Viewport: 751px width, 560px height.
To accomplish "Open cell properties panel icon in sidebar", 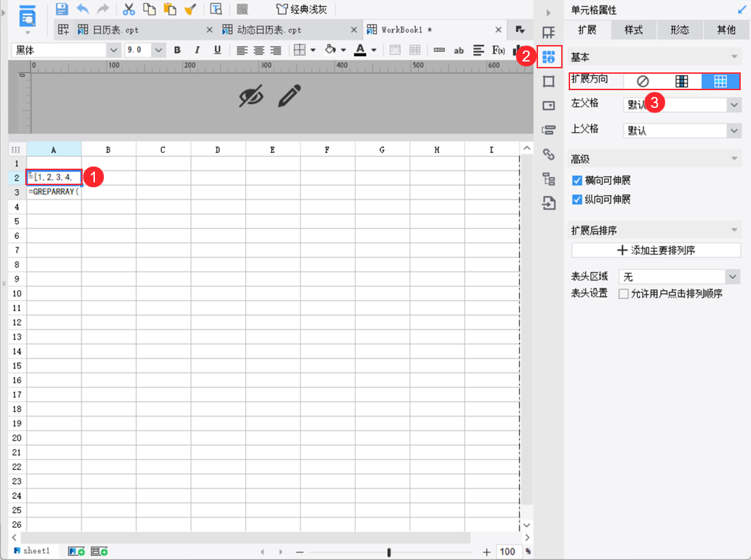I will (549, 57).
